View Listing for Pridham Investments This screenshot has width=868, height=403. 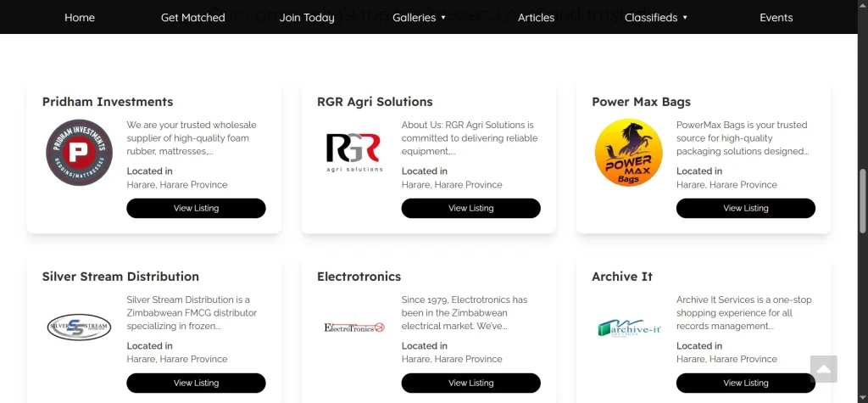click(x=196, y=208)
